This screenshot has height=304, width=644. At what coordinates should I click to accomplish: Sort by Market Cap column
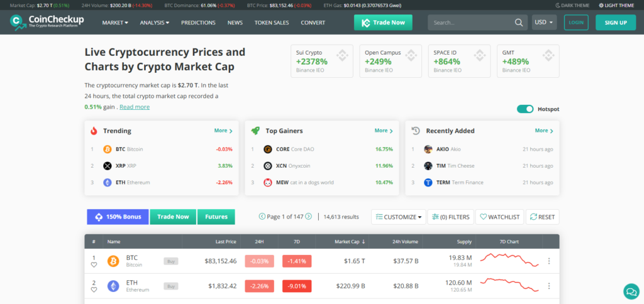point(350,242)
